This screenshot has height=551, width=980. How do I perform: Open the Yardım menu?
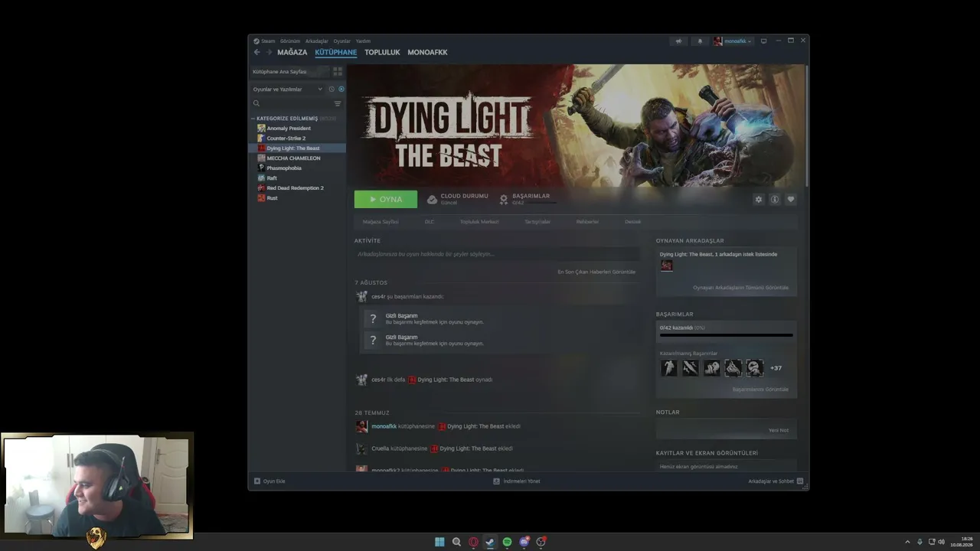(363, 41)
